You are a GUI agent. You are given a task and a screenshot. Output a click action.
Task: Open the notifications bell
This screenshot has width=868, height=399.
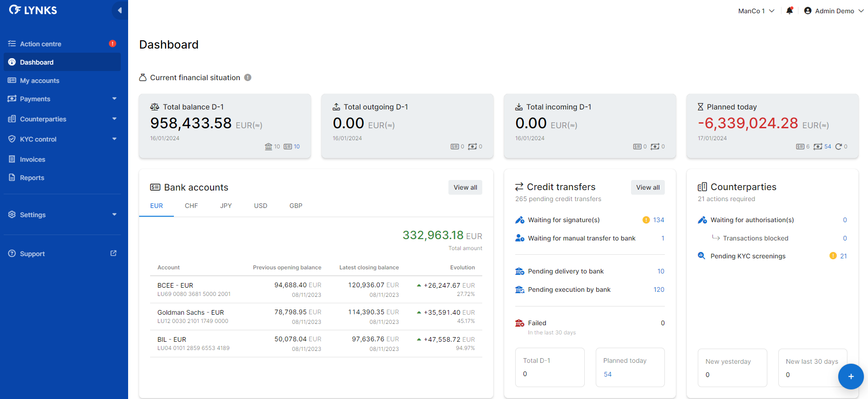tap(789, 11)
